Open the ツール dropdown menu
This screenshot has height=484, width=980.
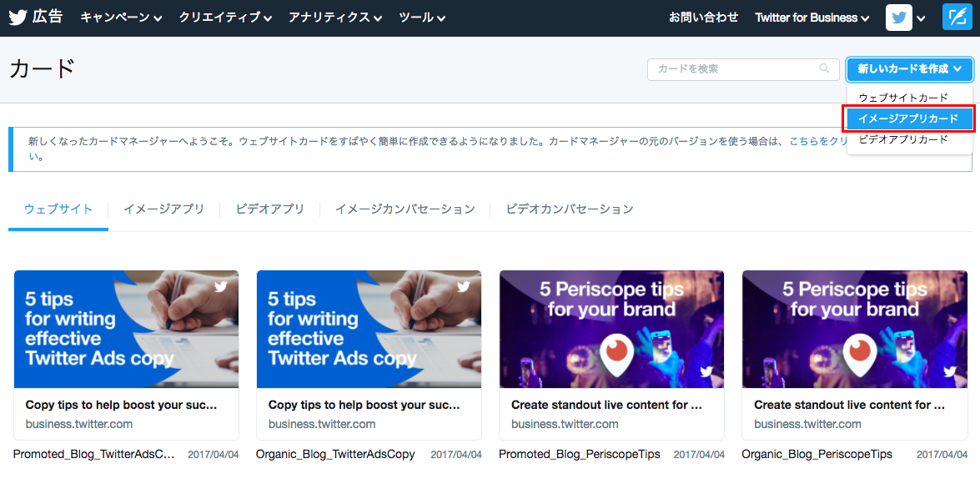click(x=422, y=18)
